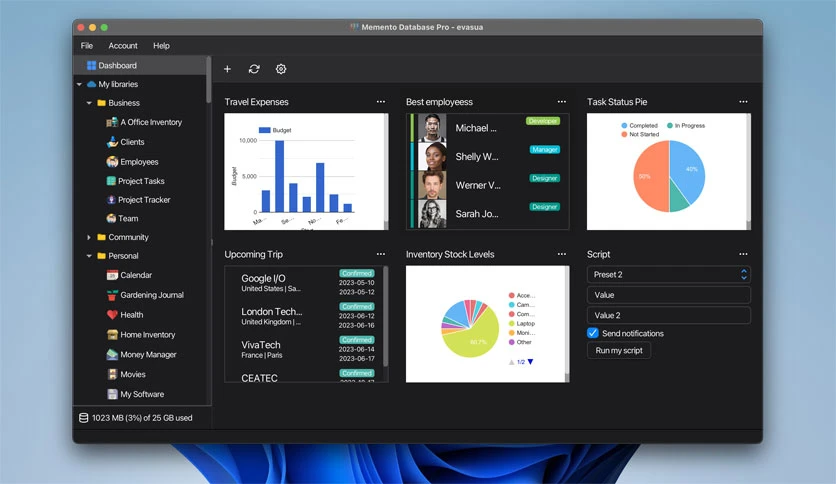
Task: Select the Dashboard grid icon in sidebar
Action: coord(91,65)
